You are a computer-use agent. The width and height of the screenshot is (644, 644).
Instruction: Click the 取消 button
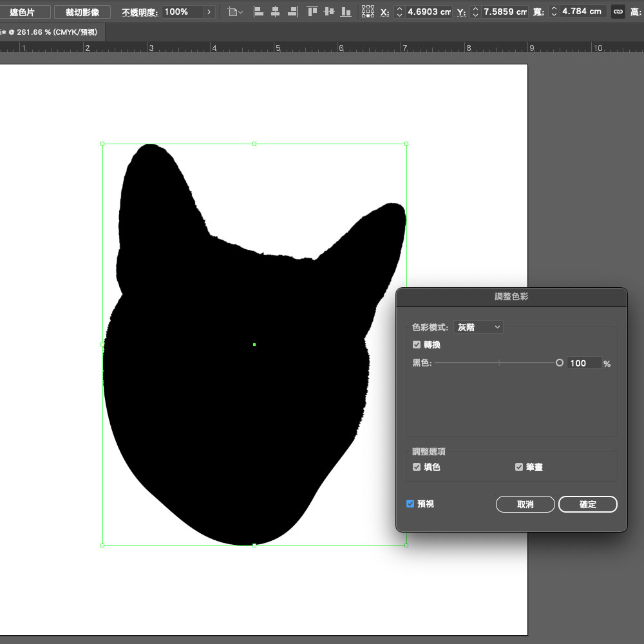525,504
